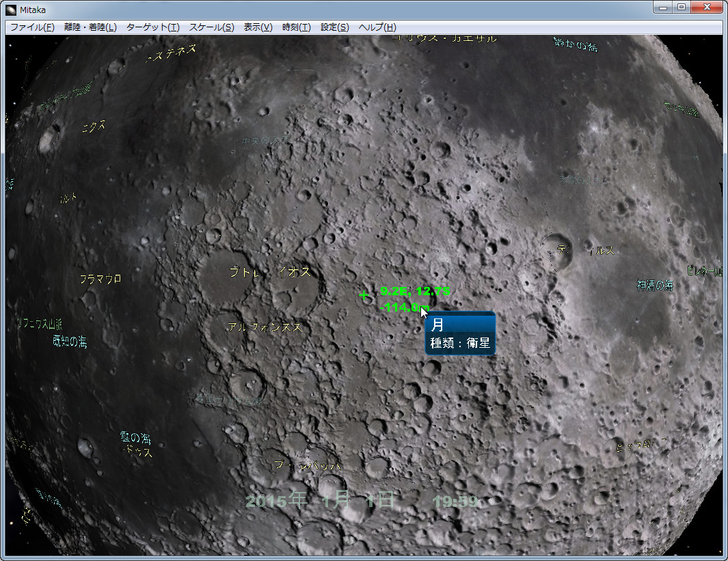Click the 月 tooltip title
The width and height of the screenshot is (728, 561).
(437, 325)
